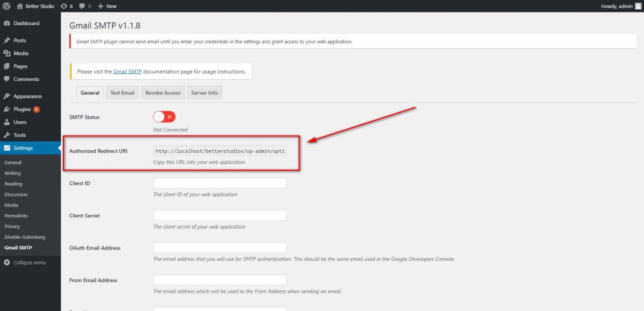Open the Better Studio home icon
Image resolution: width=644 pixels, height=311 pixels.
point(19,6)
